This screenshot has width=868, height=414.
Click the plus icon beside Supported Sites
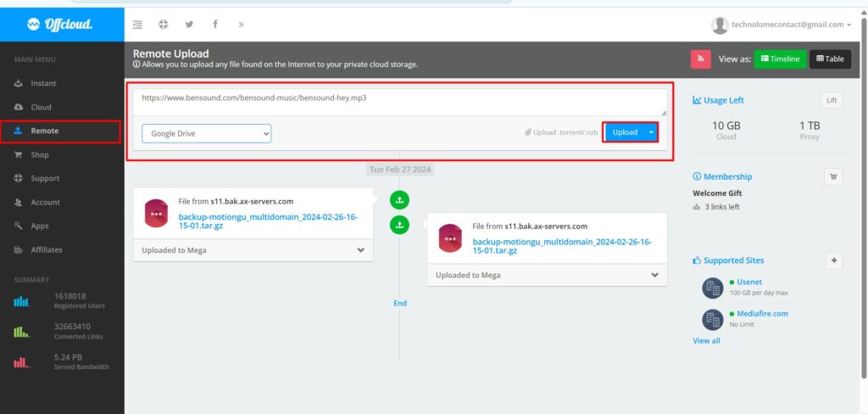[x=832, y=260]
